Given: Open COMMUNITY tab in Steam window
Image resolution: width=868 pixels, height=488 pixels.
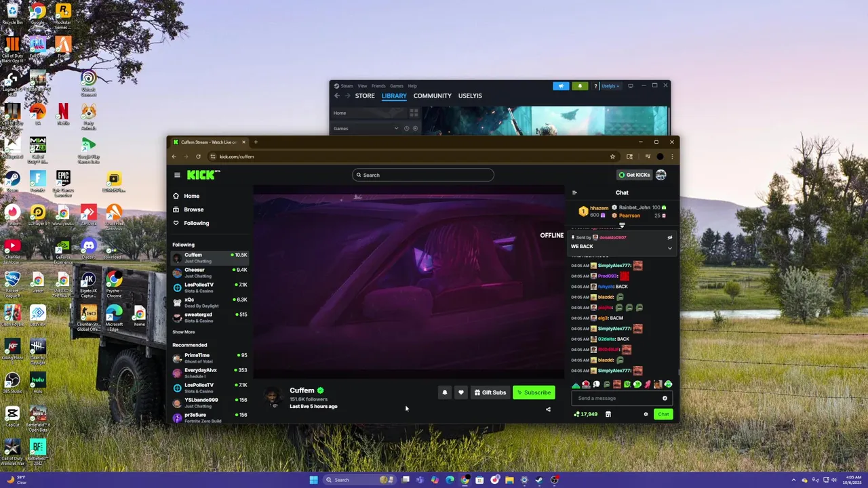Looking at the screenshot, I should pyautogui.click(x=433, y=96).
